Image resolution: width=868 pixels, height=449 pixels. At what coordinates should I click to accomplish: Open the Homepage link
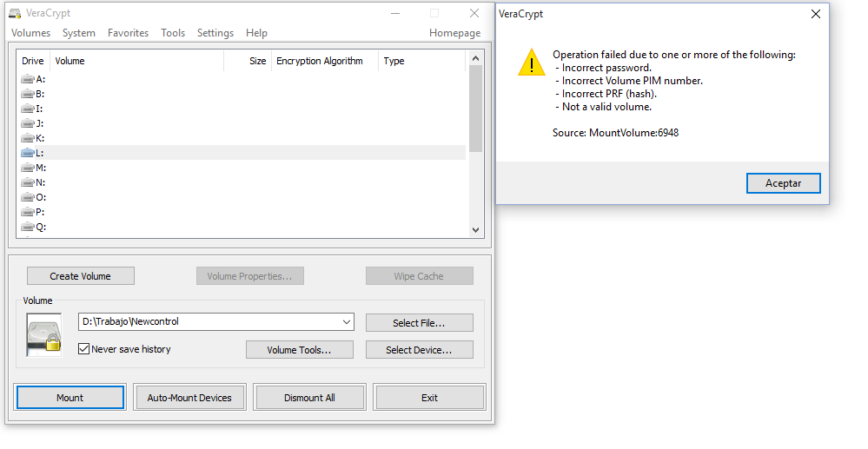[454, 33]
